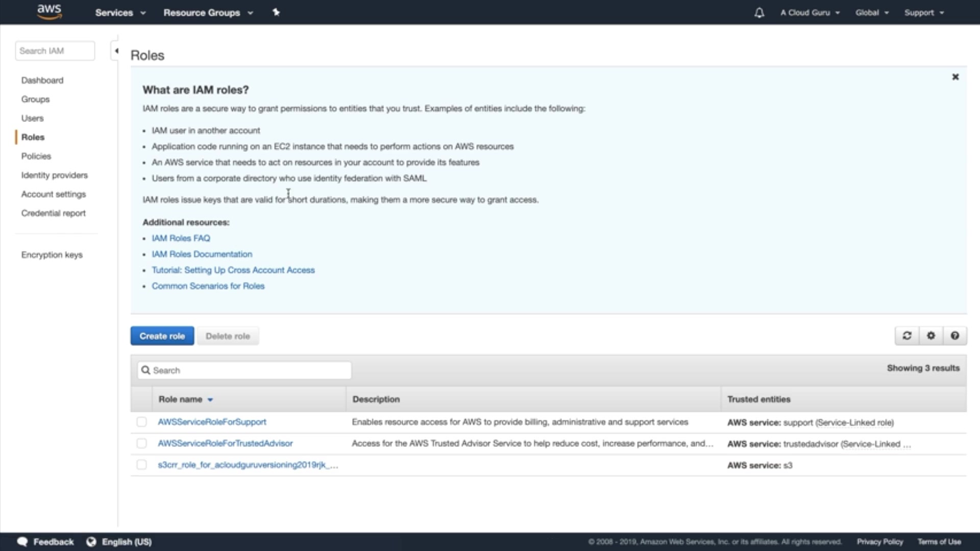
Task: Click the Create role button
Action: (x=162, y=336)
